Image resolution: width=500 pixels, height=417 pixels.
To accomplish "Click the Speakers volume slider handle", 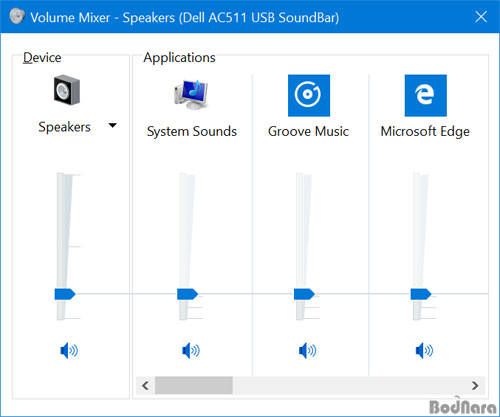I will point(65,294).
